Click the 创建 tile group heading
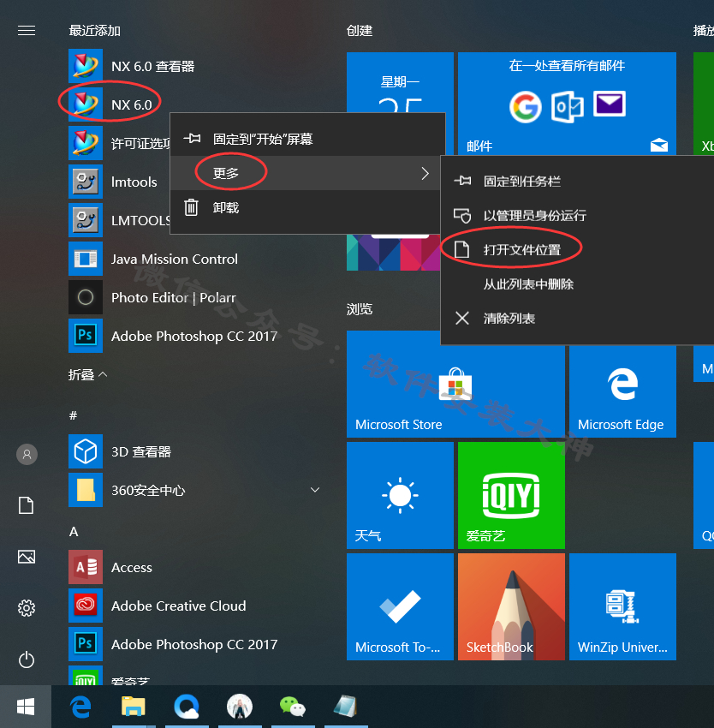Viewport: 714px width, 728px height. 360,31
